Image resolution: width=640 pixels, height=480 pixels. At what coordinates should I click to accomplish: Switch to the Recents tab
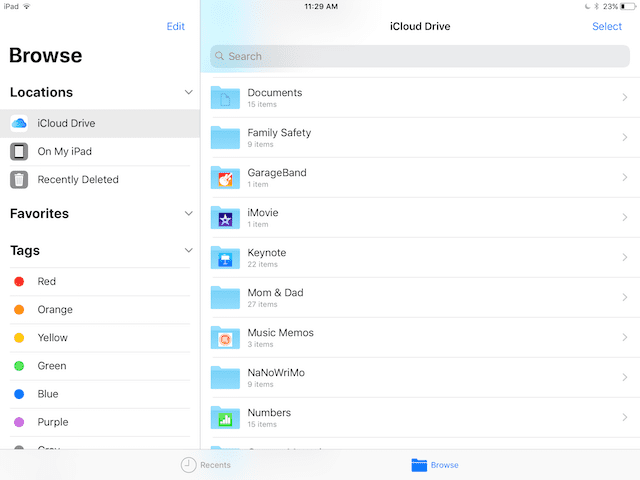[206, 465]
